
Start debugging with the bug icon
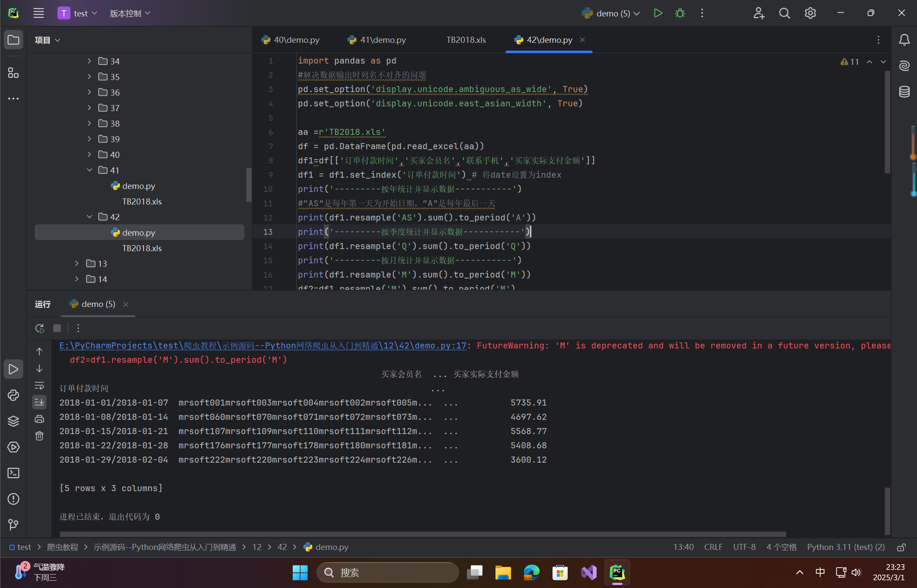[x=680, y=13]
